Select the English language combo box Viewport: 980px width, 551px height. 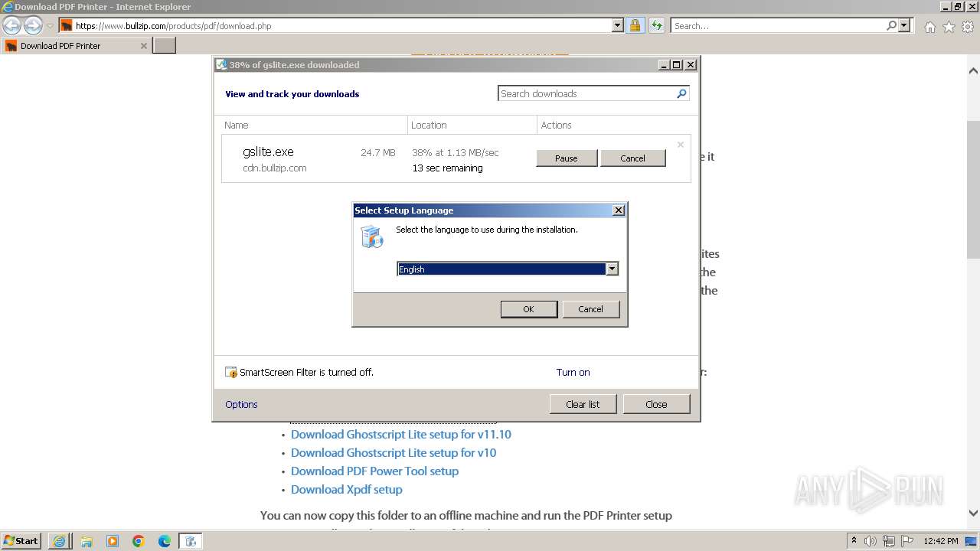click(x=508, y=269)
